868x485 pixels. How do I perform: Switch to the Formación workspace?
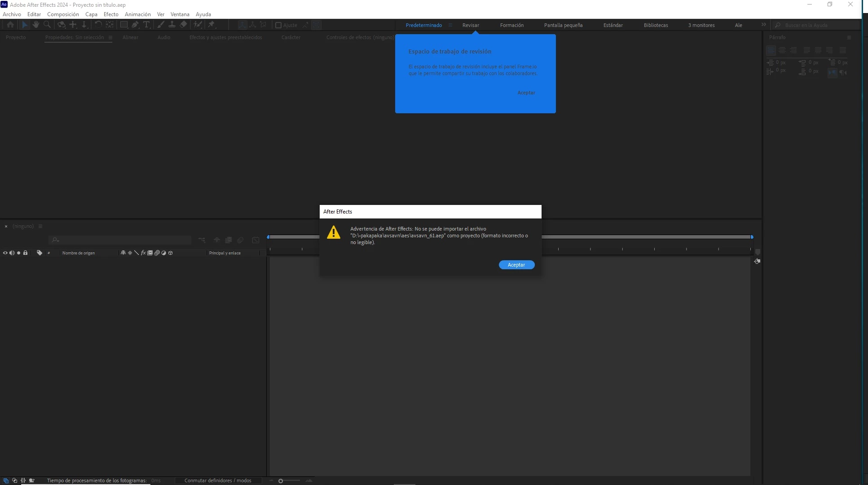(x=511, y=25)
